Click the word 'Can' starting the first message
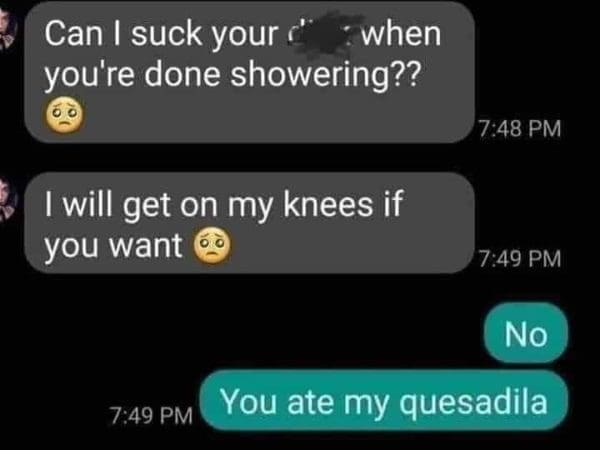600x450 pixels. (x=74, y=33)
